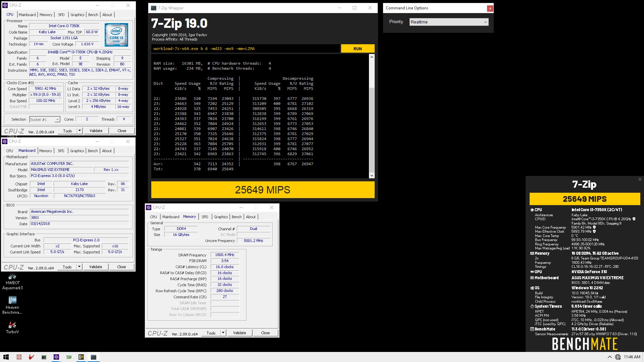The width and height of the screenshot is (644, 362).
Task: Open the network globe tray icon
Action: pos(618,357)
